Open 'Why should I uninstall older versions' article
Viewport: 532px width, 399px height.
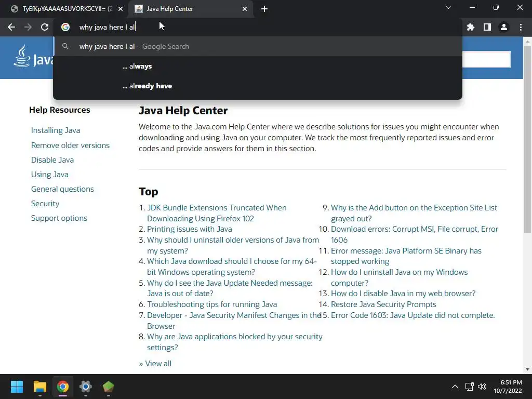(x=233, y=245)
